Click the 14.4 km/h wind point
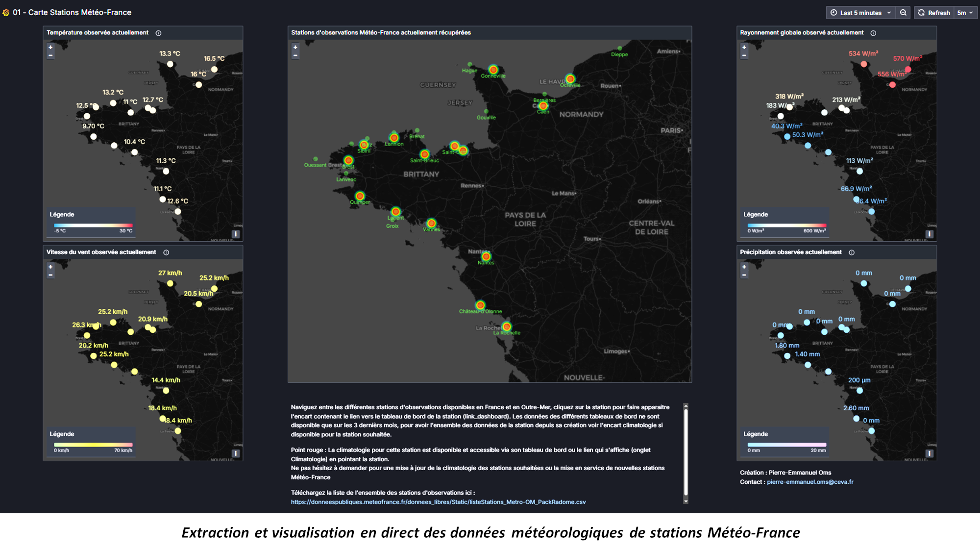 click(x=166, y=391)
